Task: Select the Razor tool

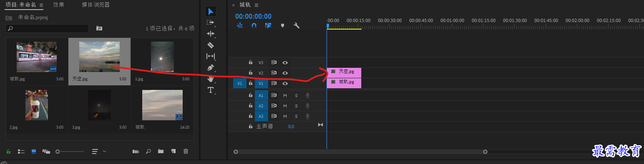Action: tap(211, 45)
